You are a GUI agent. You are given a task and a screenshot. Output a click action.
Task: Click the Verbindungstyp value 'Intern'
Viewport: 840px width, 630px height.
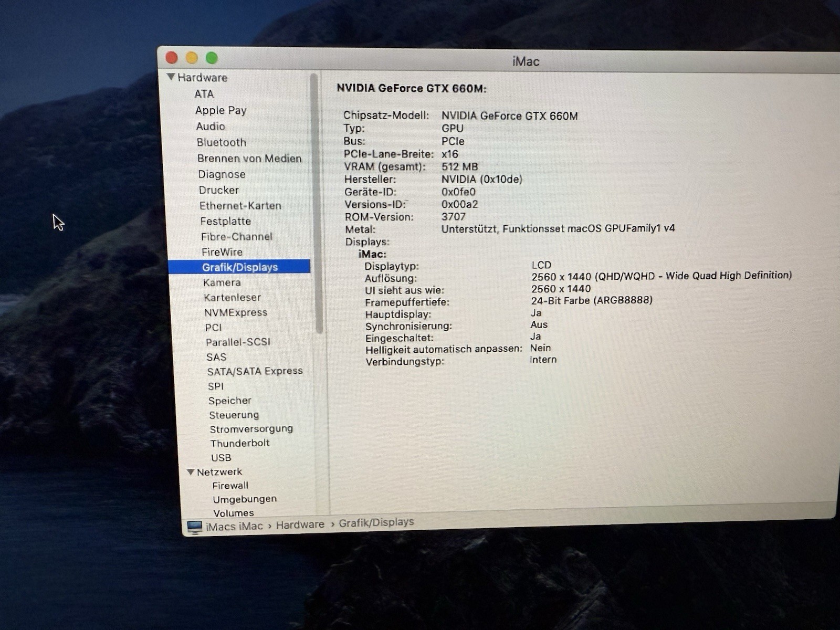(x=543, y=360)
